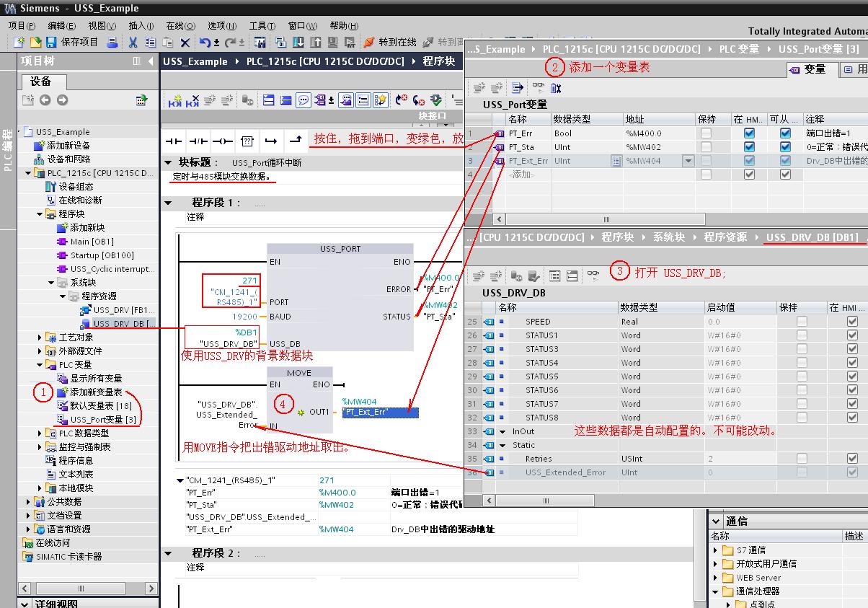The height and width of the screenshot is (608, 868).
Task: Select the 变量 tab in tag table window
Action: (811, 69)
